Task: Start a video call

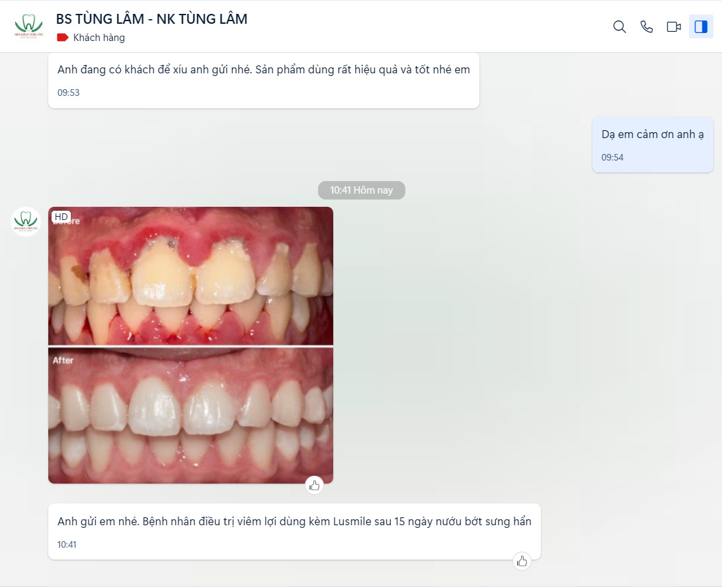Action: 674,26
